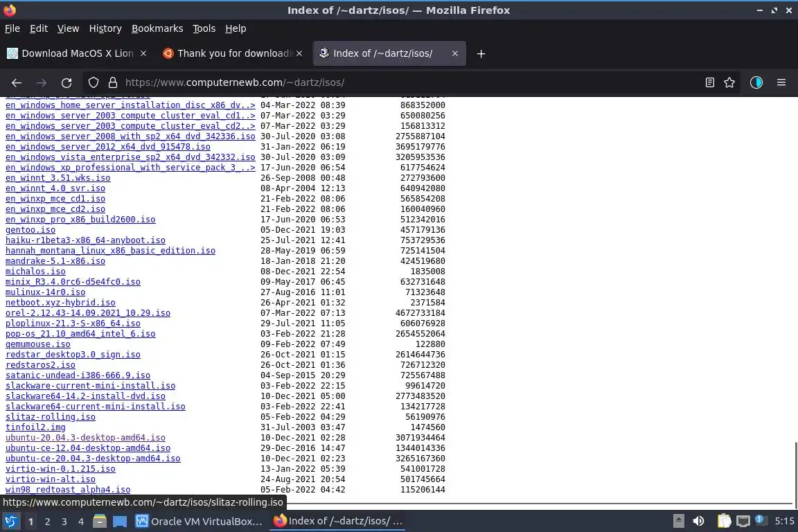Click the show desktop taskbar icon

tap(120, 522)
